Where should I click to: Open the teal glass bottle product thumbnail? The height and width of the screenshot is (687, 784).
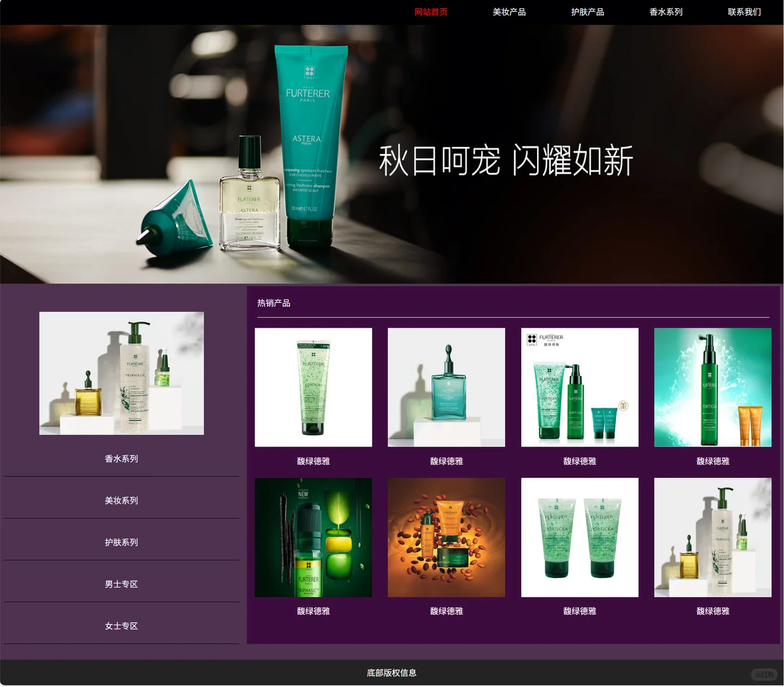[x=445, y=387]
